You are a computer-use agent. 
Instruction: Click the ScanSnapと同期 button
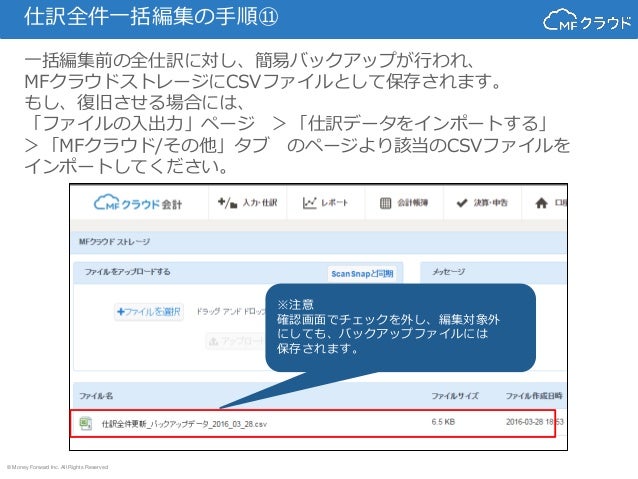click(x=362, y=274)
